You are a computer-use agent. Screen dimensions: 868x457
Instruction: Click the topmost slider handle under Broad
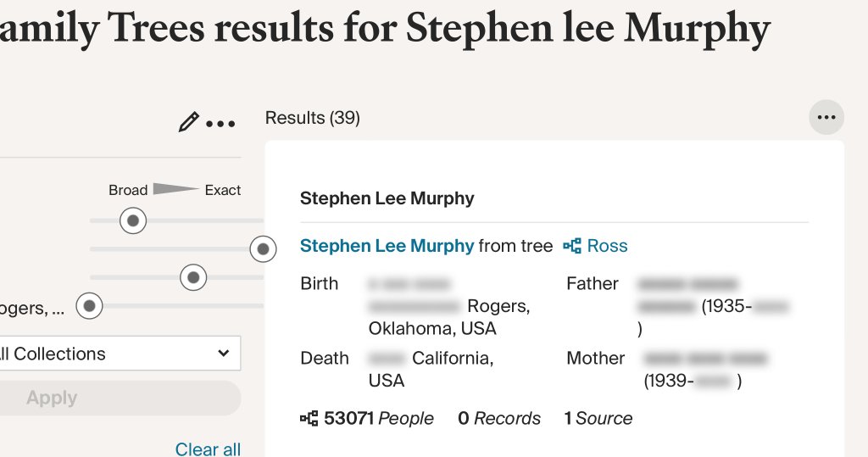(132, 221)
